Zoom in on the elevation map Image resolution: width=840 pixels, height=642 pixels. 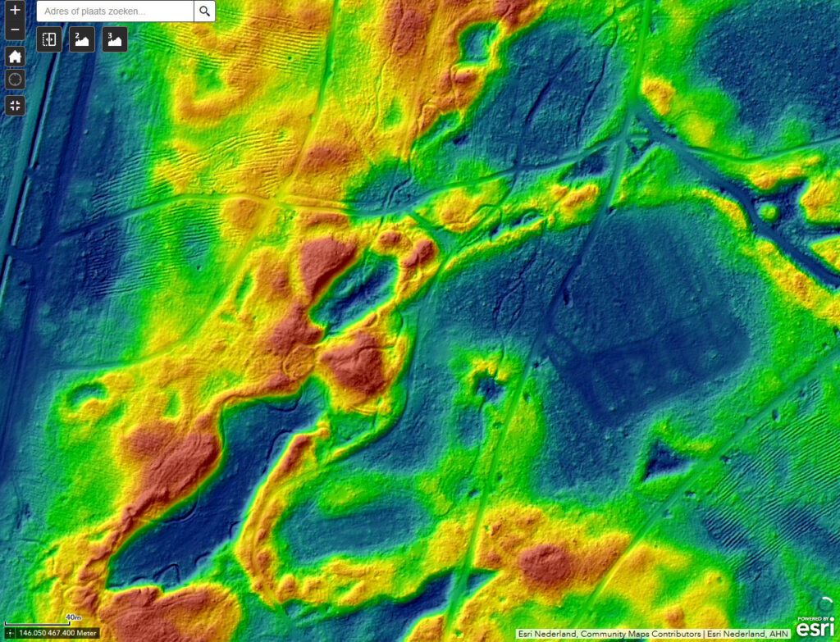(x=15, y=11)
